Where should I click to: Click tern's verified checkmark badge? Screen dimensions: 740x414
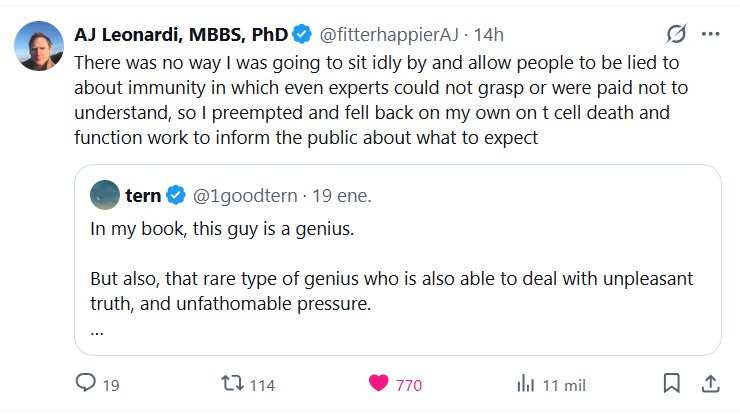click(174, 196)
